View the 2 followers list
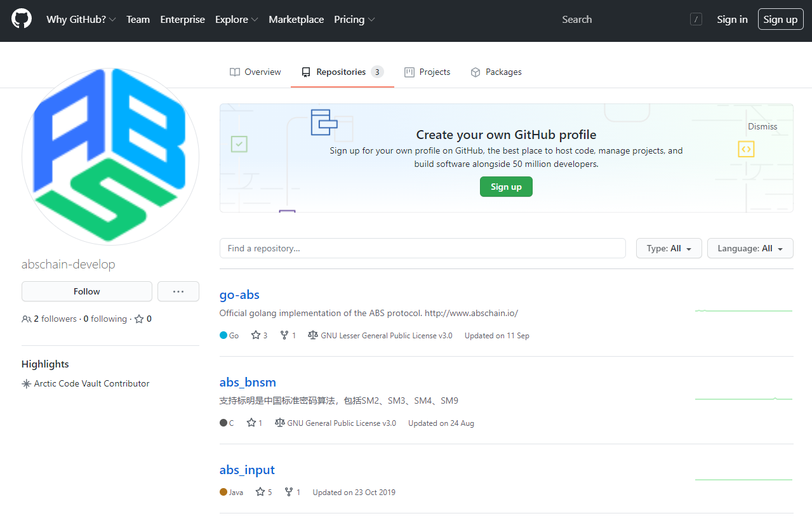Viewport: 812px width, 516px height. pyautogui.click(x=50, y=319)
